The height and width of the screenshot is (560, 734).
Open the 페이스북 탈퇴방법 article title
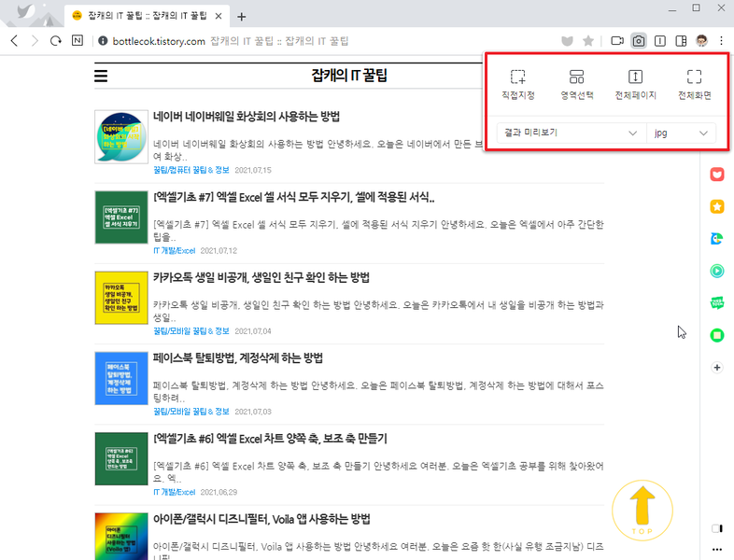238,358
